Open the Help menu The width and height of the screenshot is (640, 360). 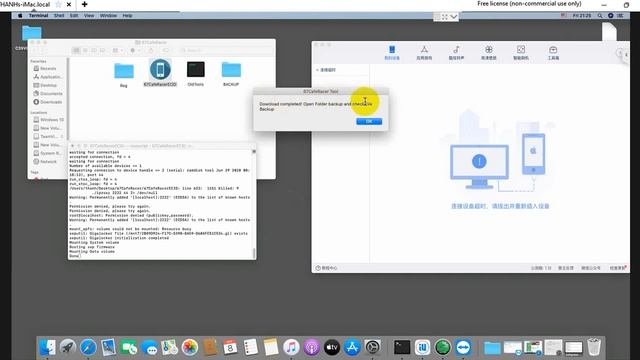[127, 16]
